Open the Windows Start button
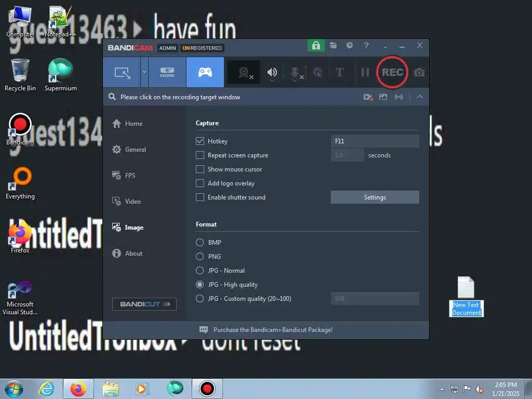This screenshot has width=532, height=399. [14, 389]
